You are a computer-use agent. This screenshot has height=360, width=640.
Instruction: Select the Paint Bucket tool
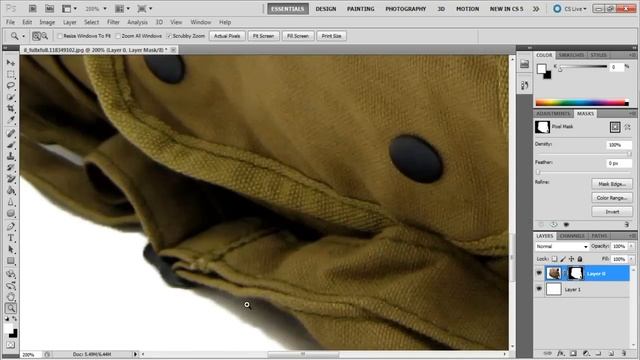pos(11,190)
